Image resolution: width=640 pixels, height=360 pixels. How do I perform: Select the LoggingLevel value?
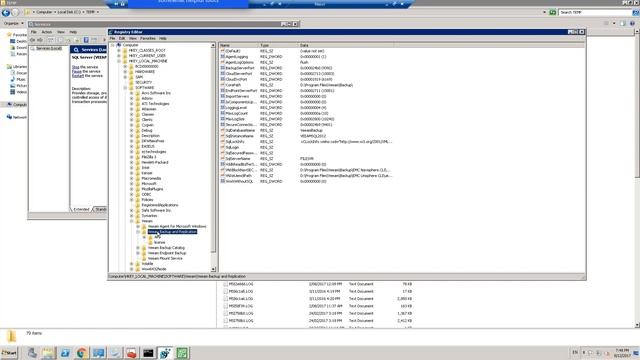click(236, 108)
